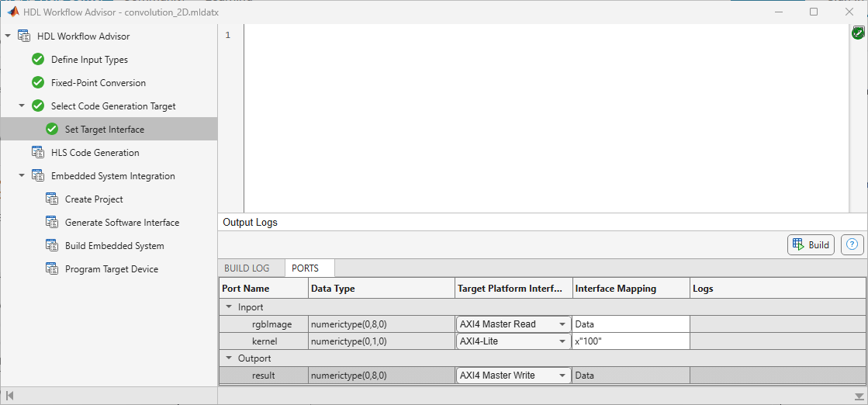Click the HDL Workflow Advisor root icon
Viewport: 868px width, 405px height.
point(24,36)
